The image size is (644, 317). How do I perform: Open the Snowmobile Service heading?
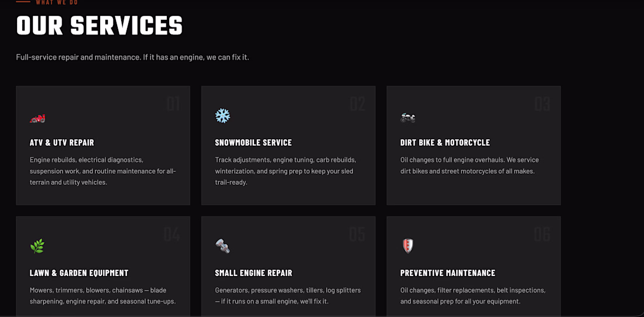[x=254, y=143]
